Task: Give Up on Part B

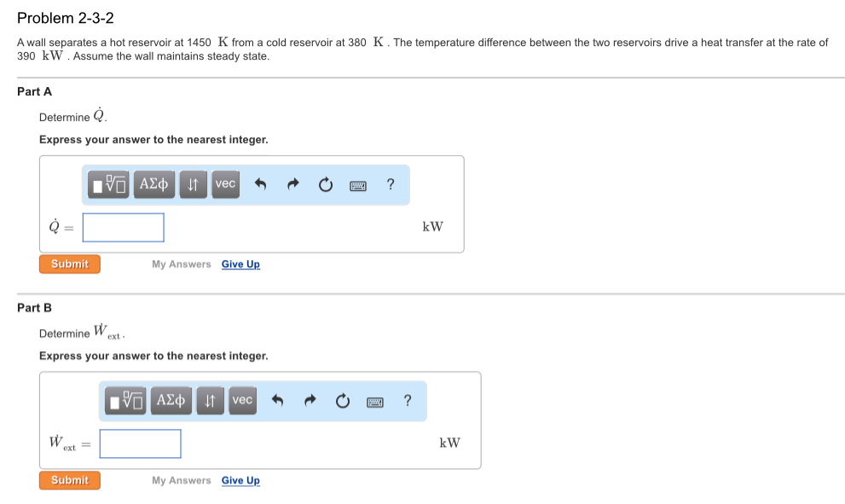Action: 240,480
